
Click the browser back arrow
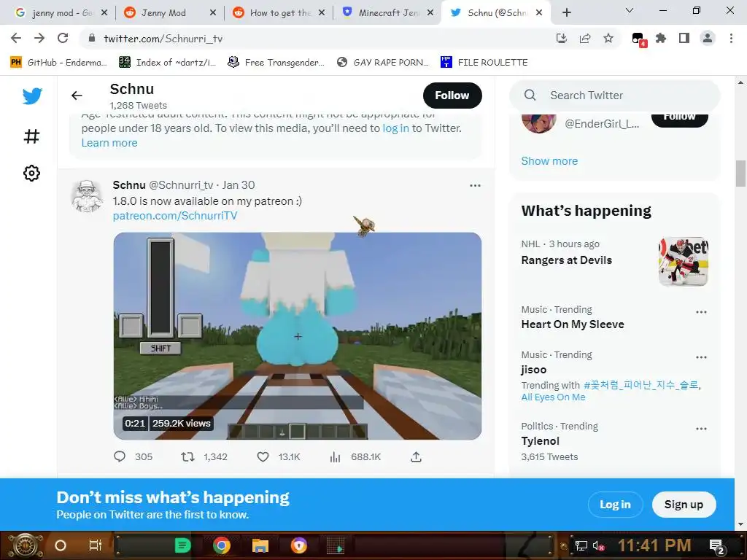pyautogui.click(x=16, y=38)
